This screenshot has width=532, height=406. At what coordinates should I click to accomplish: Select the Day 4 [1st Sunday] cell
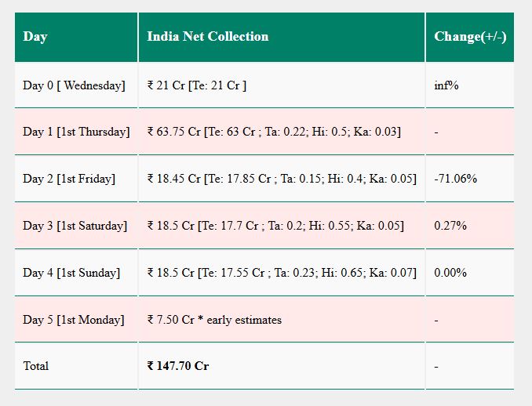(76, 273)
